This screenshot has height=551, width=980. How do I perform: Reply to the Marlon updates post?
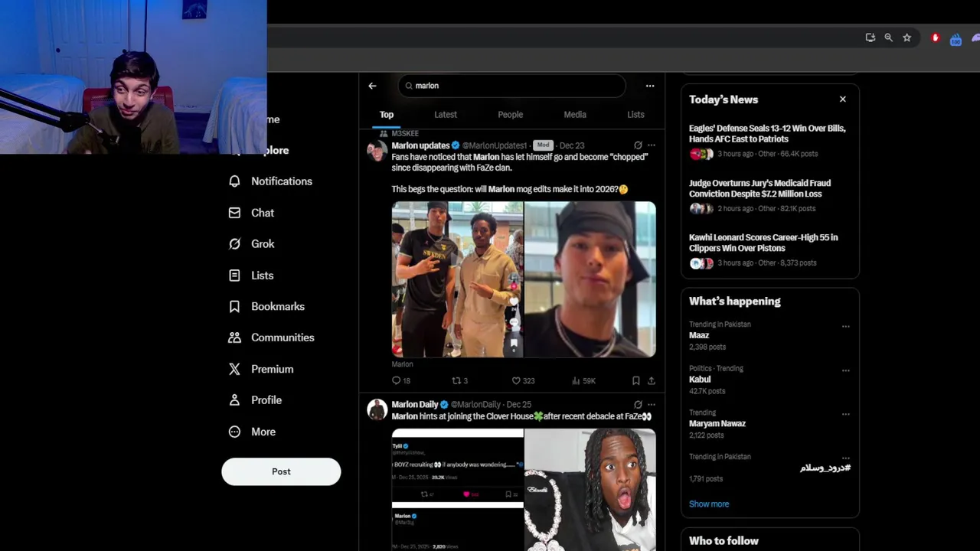coord(401,380)
